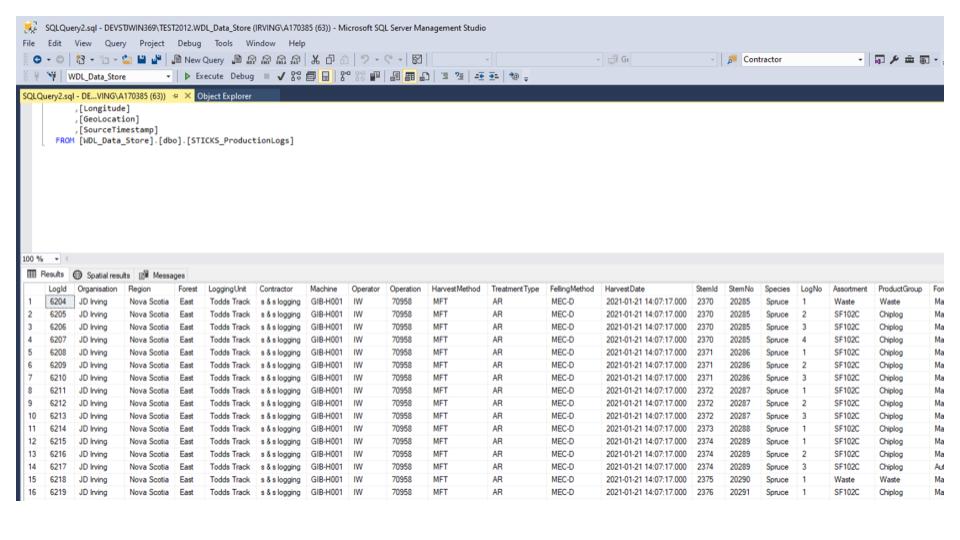Close the SQLQuery2.sql tab

188,96
